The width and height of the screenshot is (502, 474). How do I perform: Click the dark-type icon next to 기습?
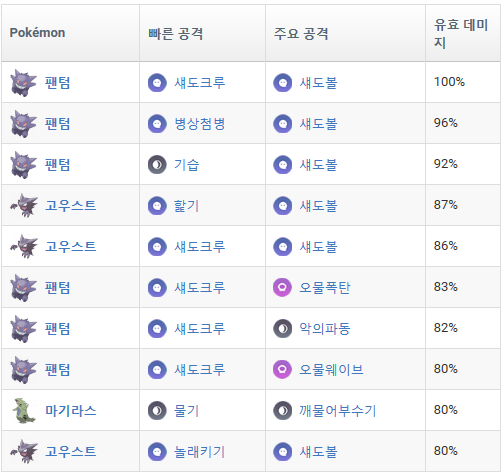click(x=157, y=165)
